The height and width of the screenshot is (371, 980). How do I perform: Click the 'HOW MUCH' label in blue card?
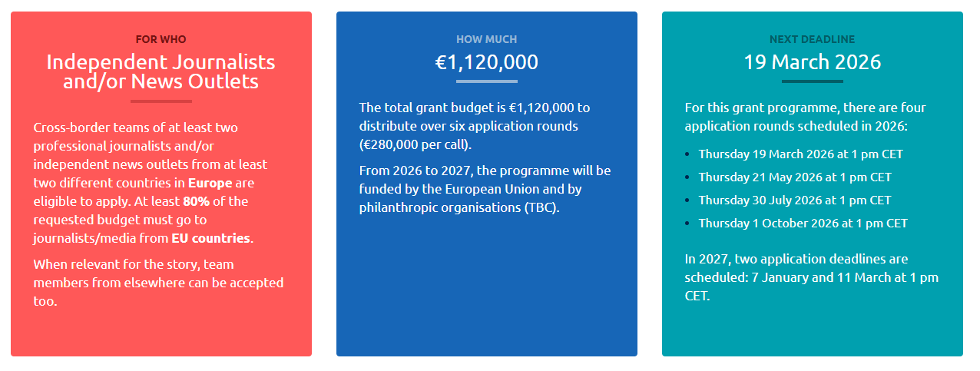click(x=486, y=39)
